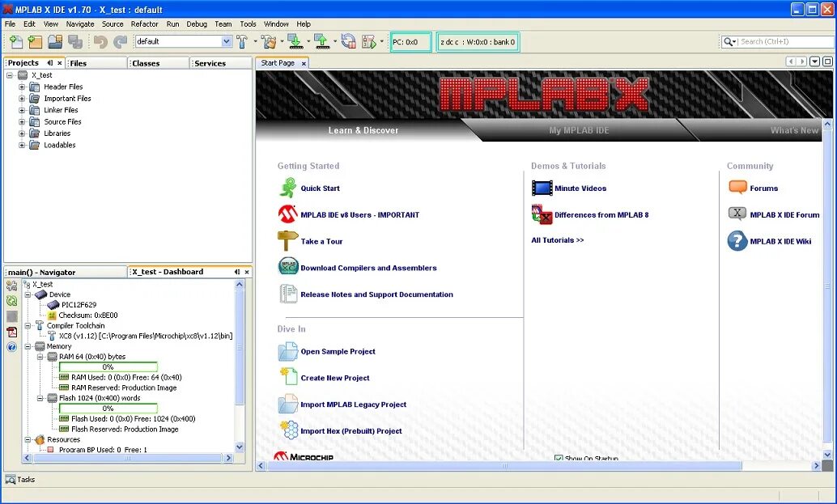Click the Open Sample Project link

click(338, 351)
